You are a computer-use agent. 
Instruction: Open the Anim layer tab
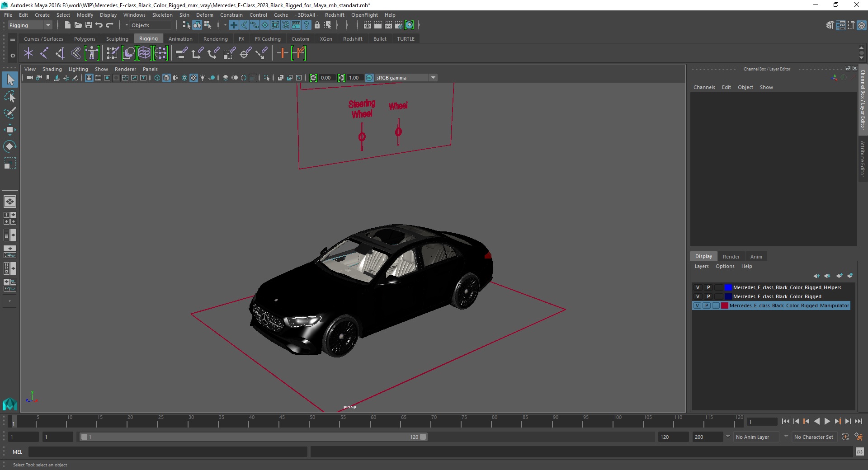coord(756,256)
